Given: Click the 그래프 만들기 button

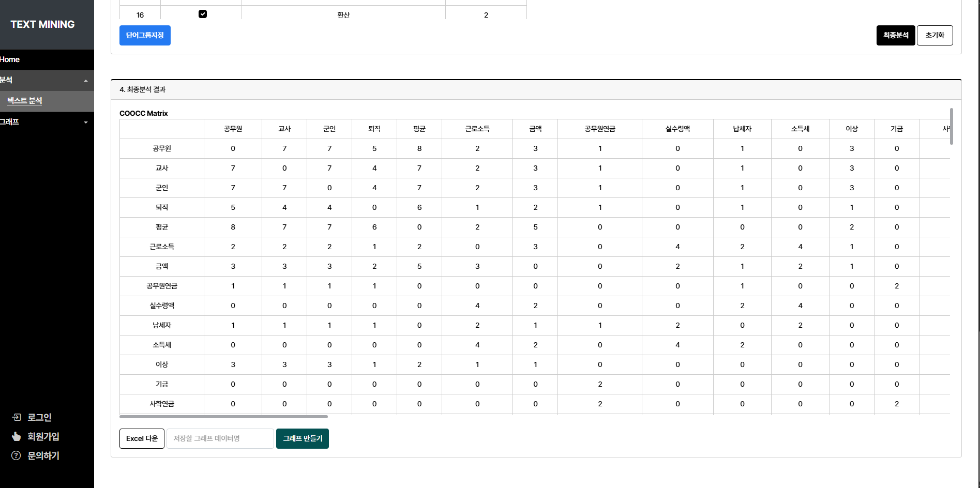Looking at the screenshot, I should (x=303, y=438).
